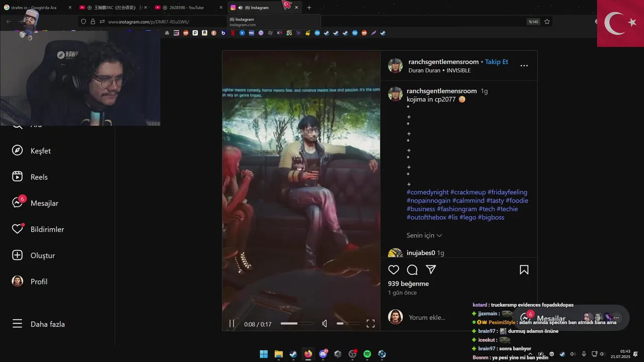Open Spotify from the taskbar

(367, 354)
